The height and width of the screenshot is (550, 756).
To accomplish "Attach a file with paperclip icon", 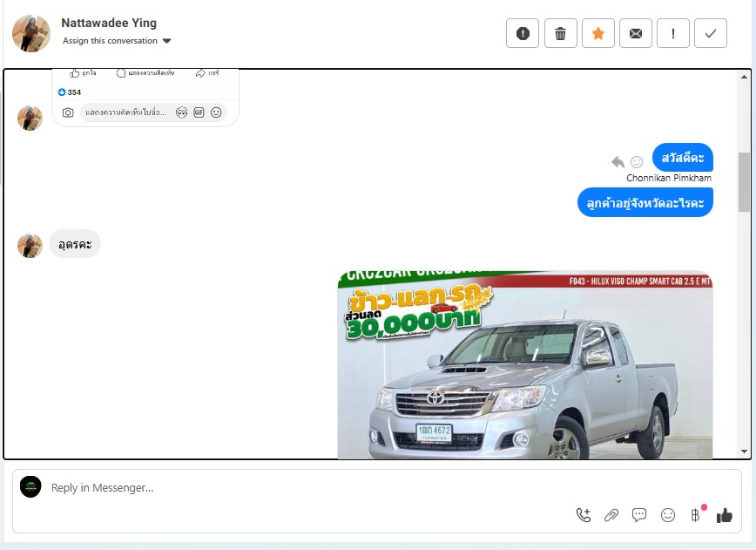I will coord(611,515).
